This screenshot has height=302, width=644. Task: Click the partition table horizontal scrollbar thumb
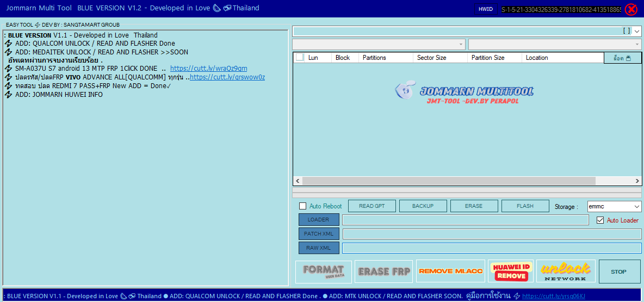coord(449,181)
